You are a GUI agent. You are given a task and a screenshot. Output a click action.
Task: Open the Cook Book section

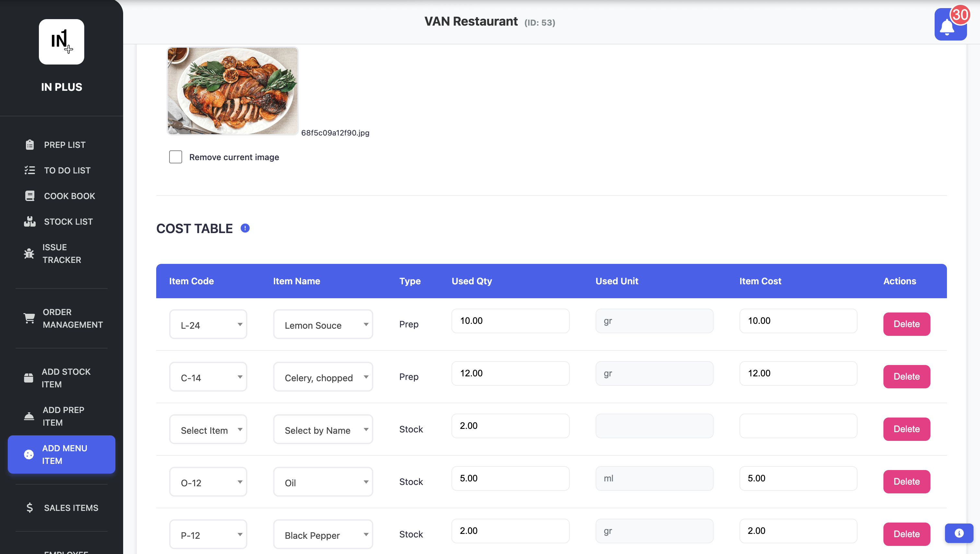tap(70, 195)
